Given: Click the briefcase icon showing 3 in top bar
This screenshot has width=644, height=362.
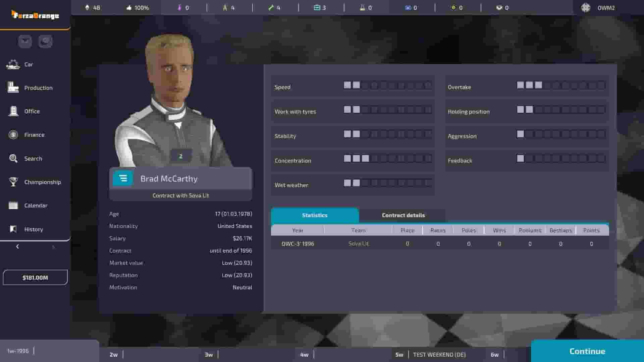Looking at the screenshot, I should click(318, 7).
